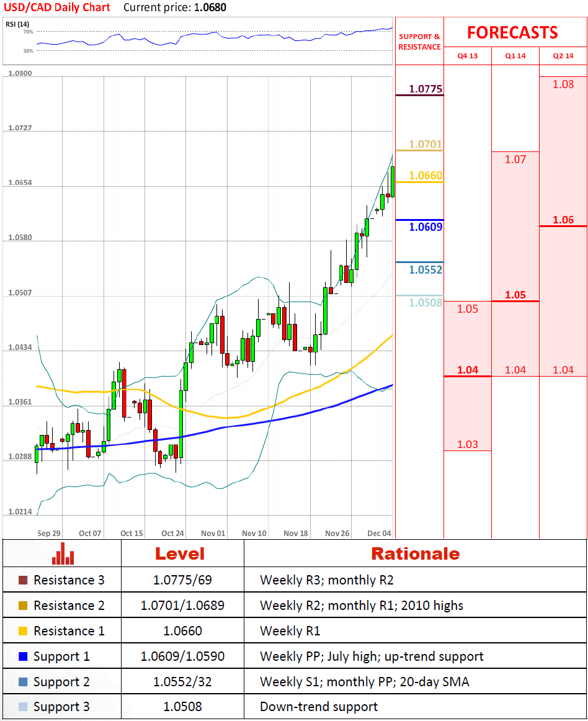Click the Oct 15 date axis label
Screen dimensions: 588x721
coord(131,534)
